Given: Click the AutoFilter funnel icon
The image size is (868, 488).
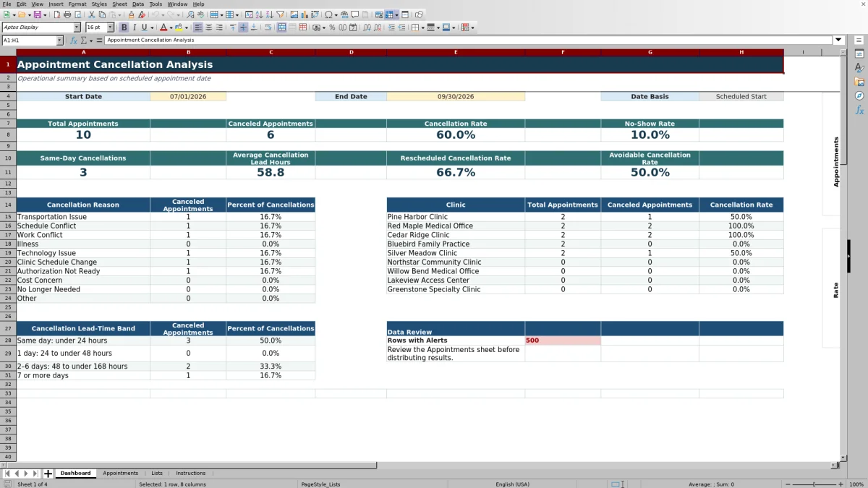Looking at the screenshot, I should point(280,14).
